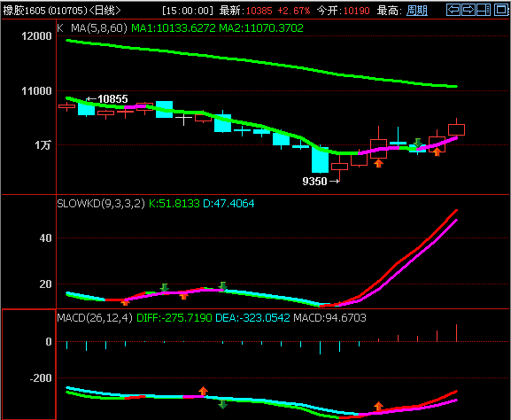This screenshot has height=420, width=511.
Task: Click the large cyan candle at the low
Action: click(x=320, y=159)
